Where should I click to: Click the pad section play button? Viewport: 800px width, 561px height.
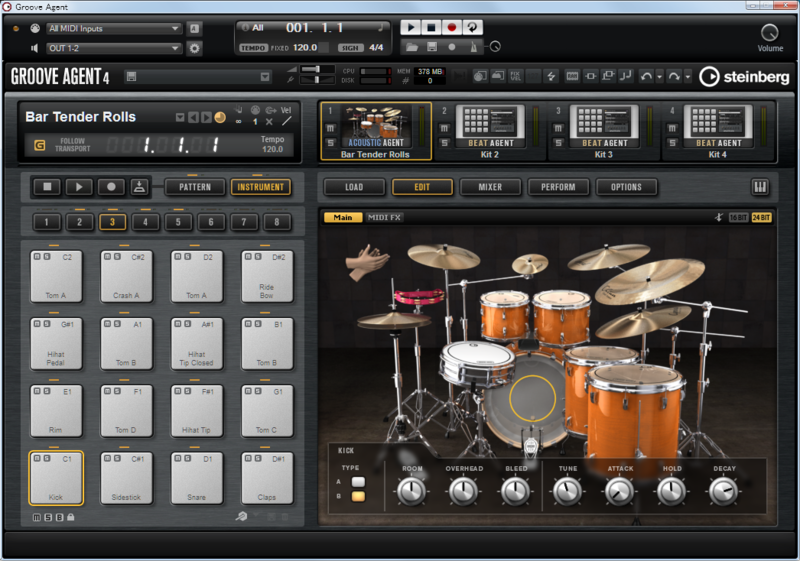click(79, 187)
